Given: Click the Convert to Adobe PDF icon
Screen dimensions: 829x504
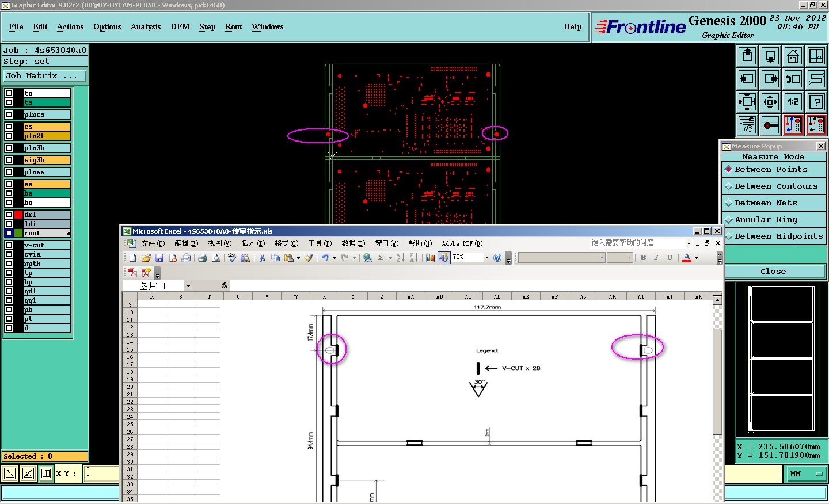Looking at the screenshot, I should 132,273.
